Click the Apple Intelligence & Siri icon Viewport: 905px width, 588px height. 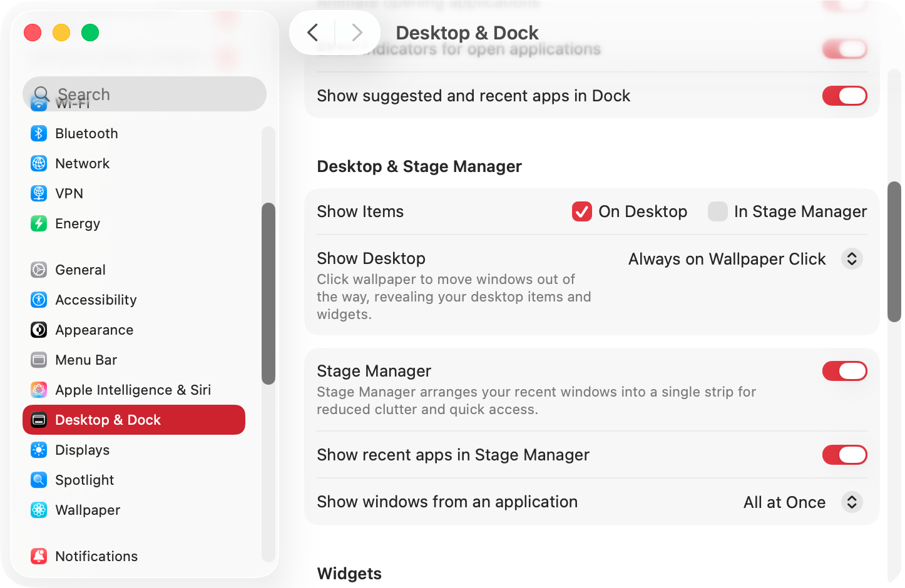click(39, 390)
